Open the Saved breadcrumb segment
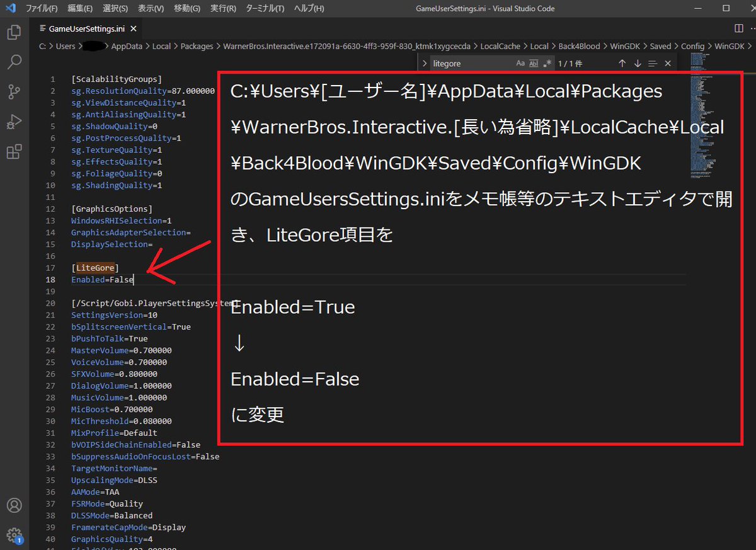756x550 pixels. pos(660,46)
